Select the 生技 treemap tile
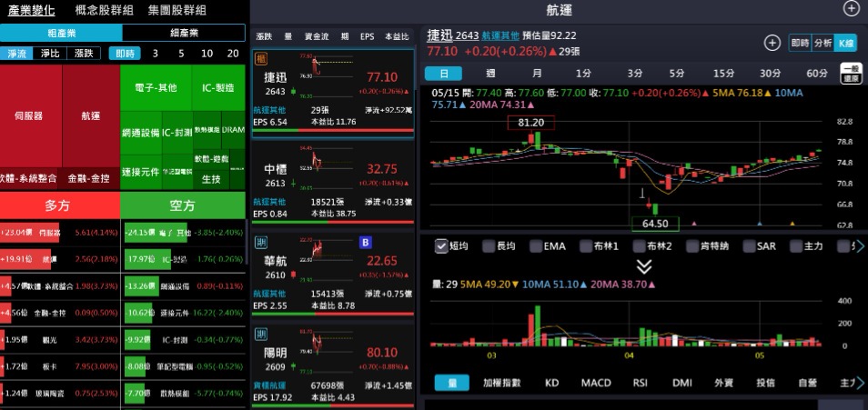The height and width of the screenshot is (410, 868). 211,179
